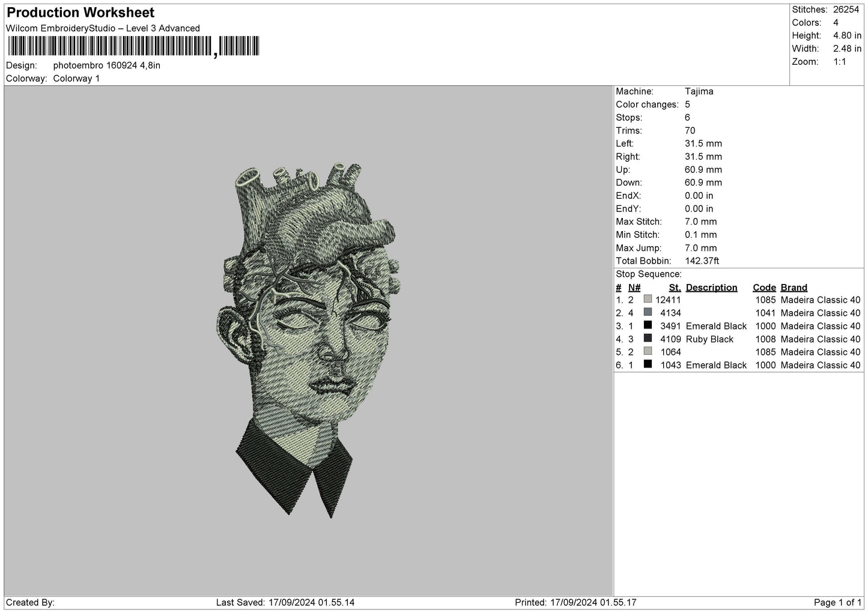
Task: Click the embroidered heart-head design preview
Action: (309, 339)
